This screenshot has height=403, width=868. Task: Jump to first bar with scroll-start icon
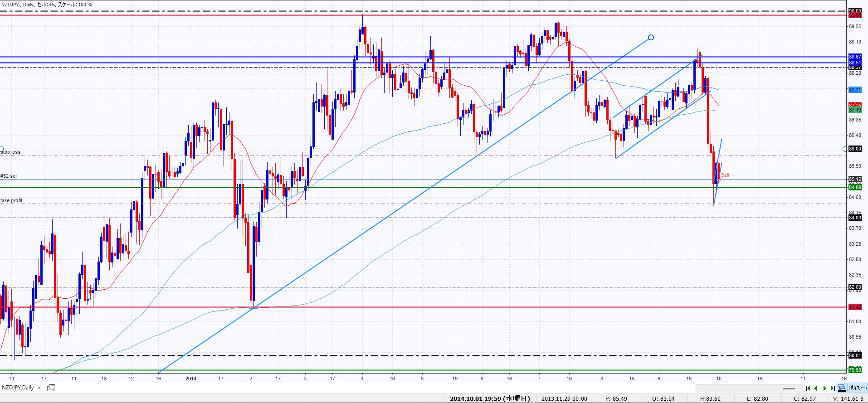click(808, 388)
